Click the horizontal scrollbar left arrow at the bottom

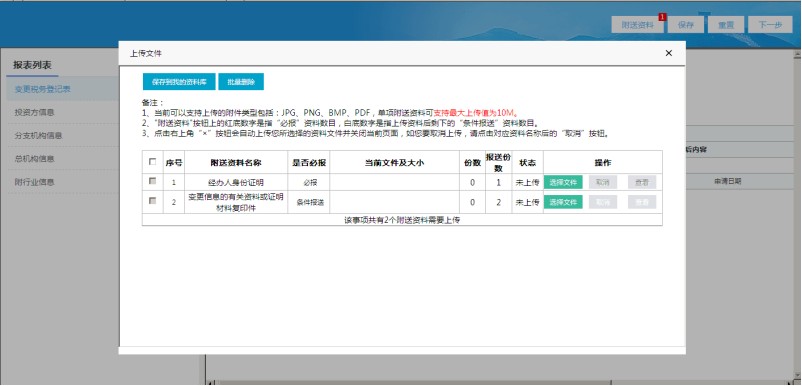210,382
